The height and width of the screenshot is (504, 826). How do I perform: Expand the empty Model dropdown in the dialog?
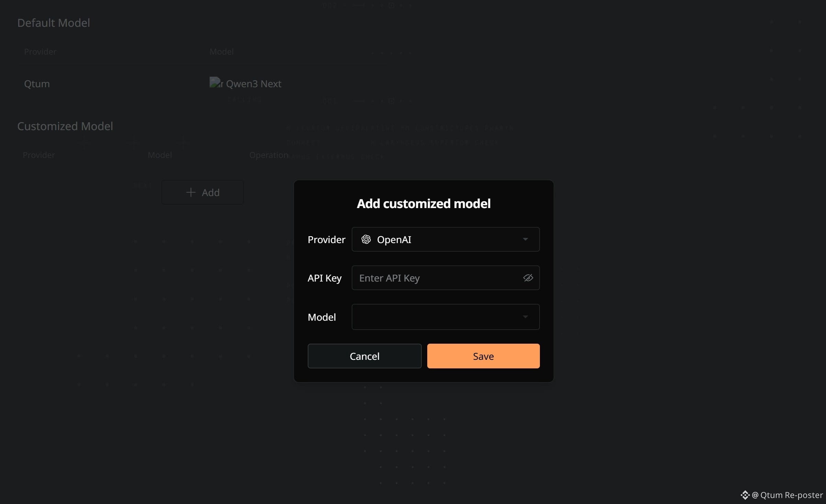445,317
